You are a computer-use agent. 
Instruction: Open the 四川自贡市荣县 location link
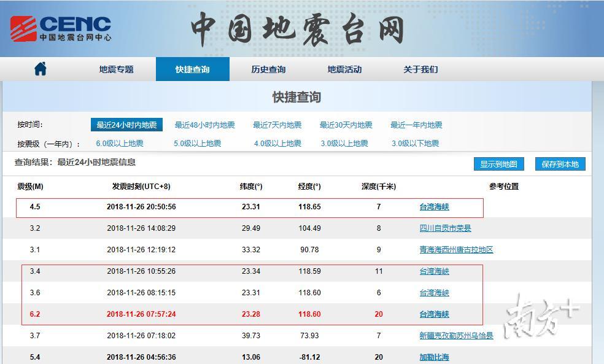click(446, 228)
